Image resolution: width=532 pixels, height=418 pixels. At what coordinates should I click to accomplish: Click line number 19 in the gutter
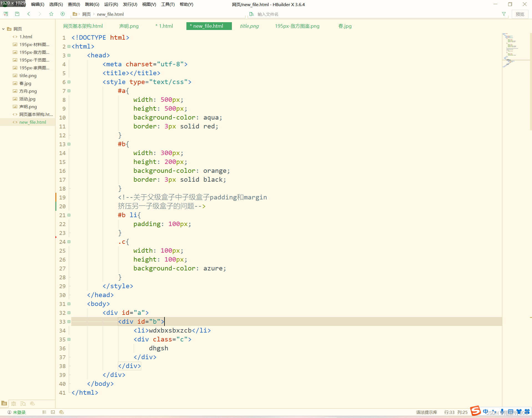[x=62, y=197]
